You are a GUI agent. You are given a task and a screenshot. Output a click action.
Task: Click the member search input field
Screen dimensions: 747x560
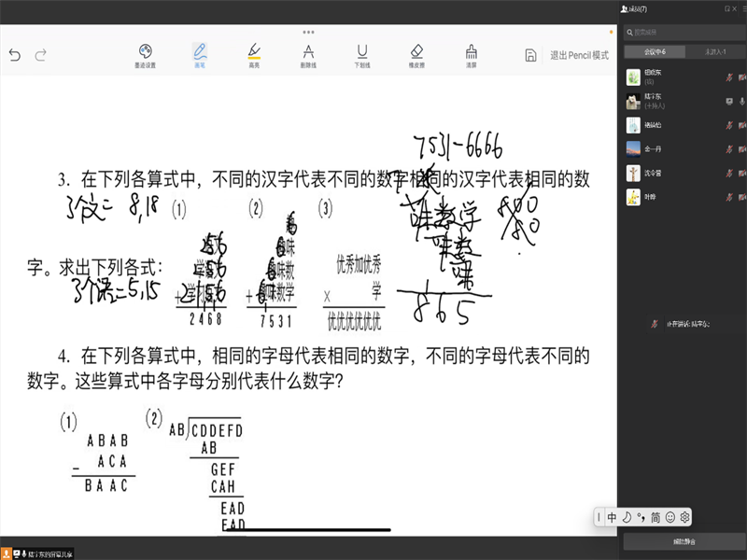[682, 32]
